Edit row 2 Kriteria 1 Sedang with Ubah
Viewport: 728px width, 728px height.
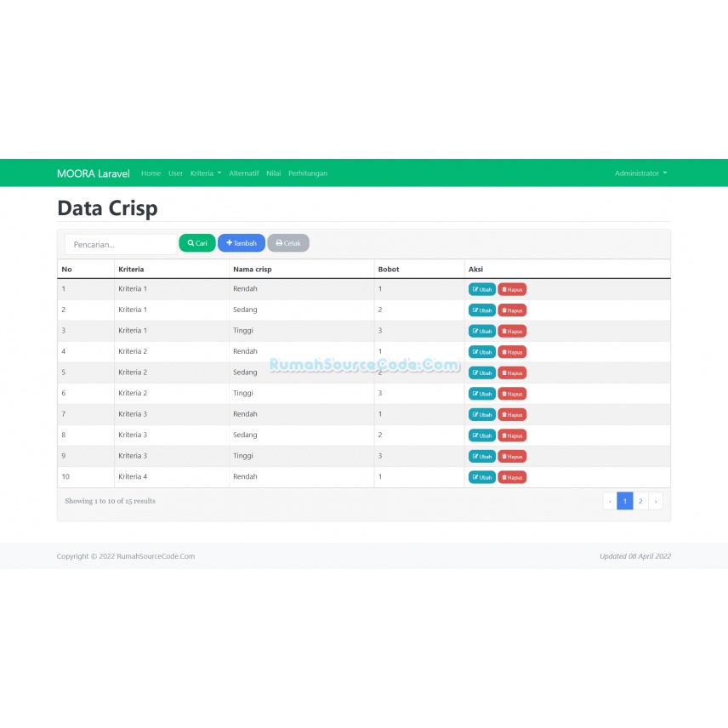[x=482, y=310]
